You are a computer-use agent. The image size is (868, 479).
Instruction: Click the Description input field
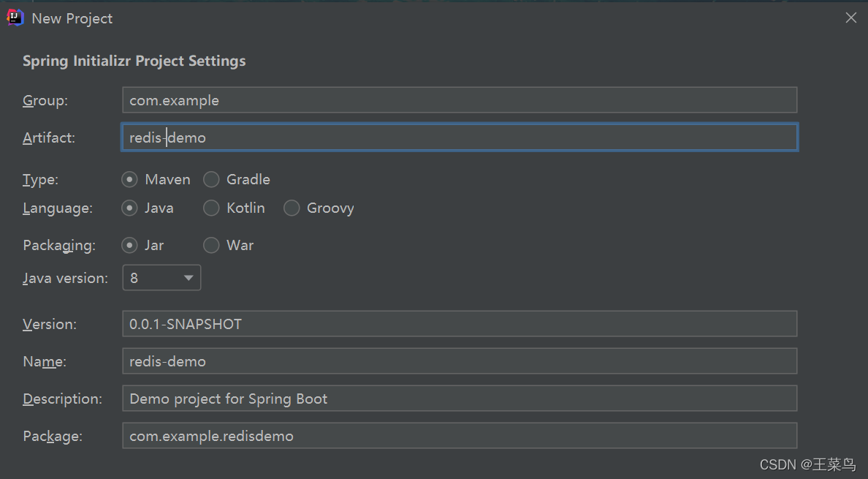(x=460, y=398)
